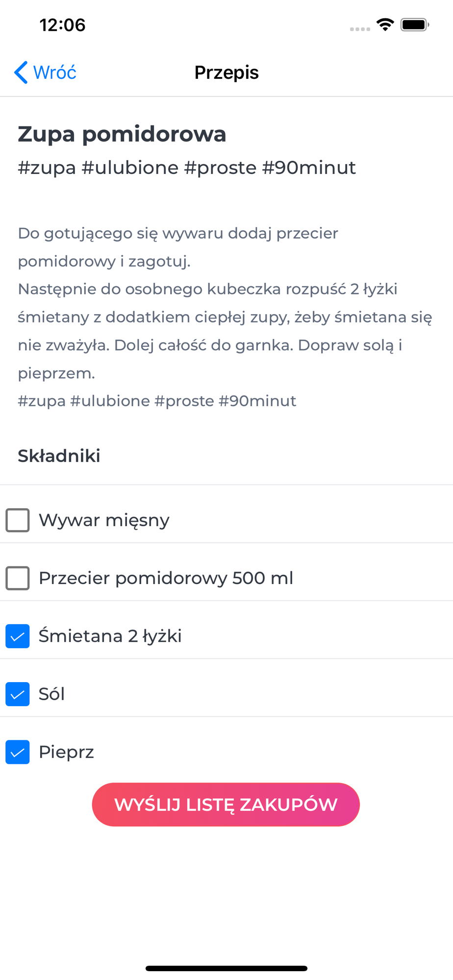Uncheck the Śmietana 2 łyżki checkbox
The height and width of the screenshot is (980, 453).
[18, 636]
